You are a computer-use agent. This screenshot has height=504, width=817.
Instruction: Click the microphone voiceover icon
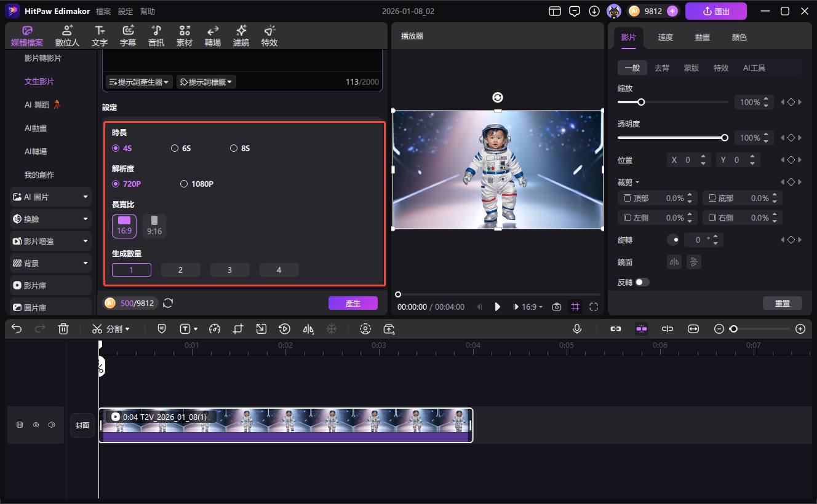(x=577, y=329)
